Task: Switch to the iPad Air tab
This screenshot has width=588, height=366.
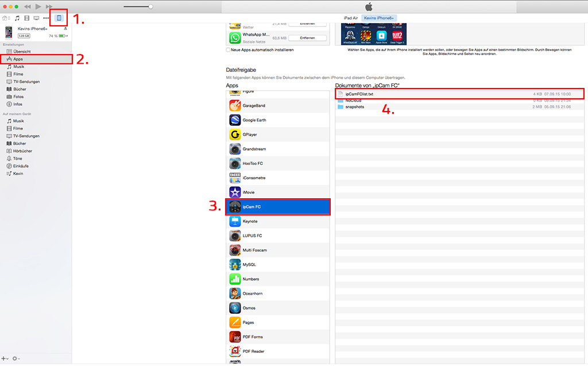Action: (x=351, y=18)
